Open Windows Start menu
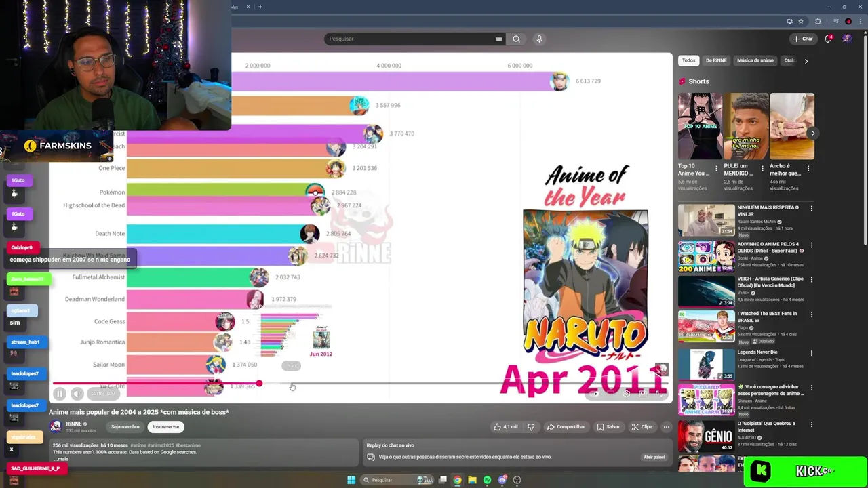The width and height of the screenshot is (868, 488). pos(351,480)
